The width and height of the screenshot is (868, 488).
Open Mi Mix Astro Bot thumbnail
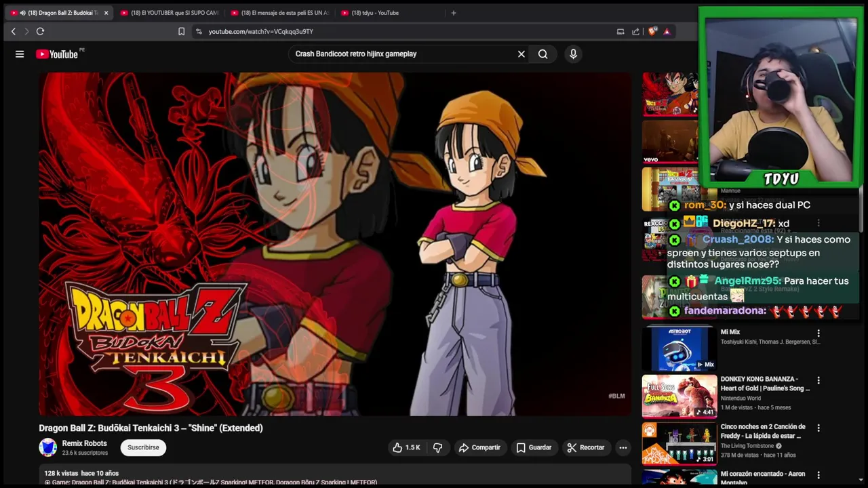(679, 348)
